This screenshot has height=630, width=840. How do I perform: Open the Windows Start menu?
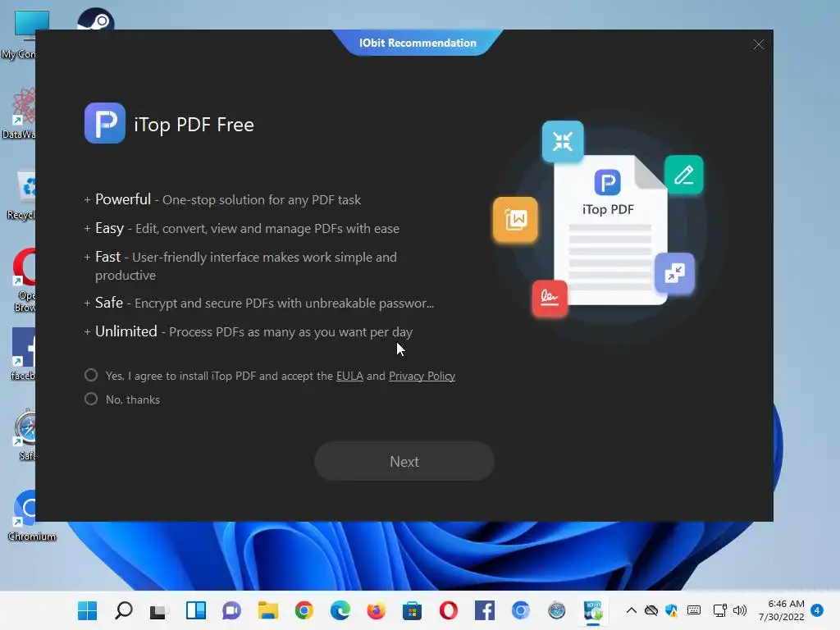tap(87, 610)
